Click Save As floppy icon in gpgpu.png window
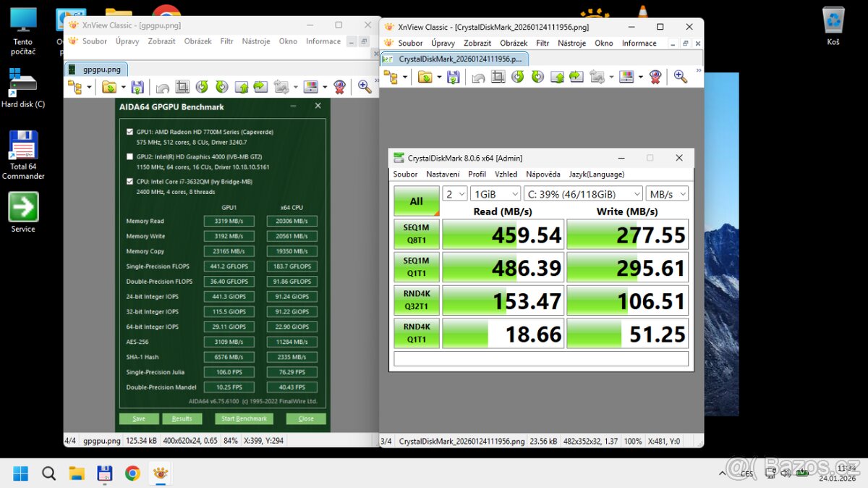 [x=137, y=87]
